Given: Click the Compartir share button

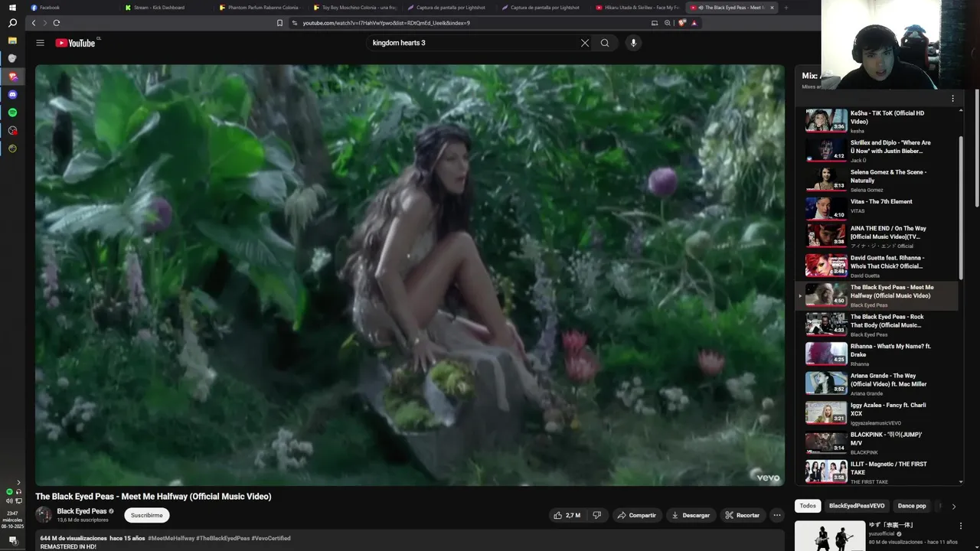Looking at the screenshot, I should [637, 515].
